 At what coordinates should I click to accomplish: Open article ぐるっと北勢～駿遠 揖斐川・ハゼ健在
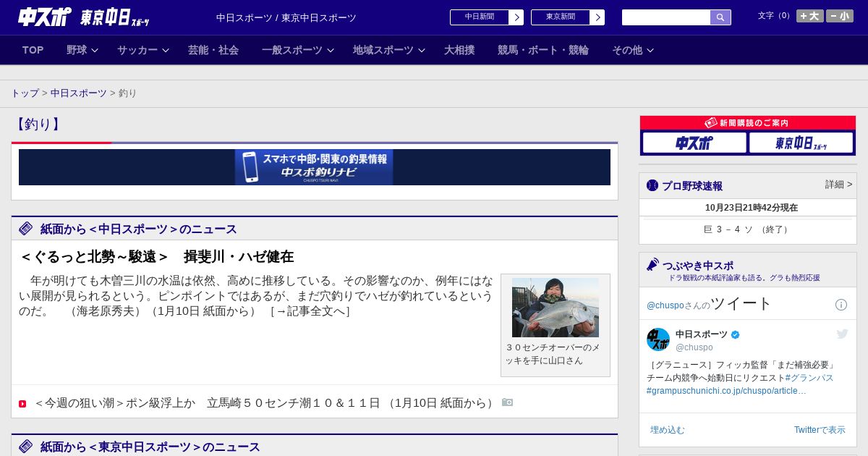click(x=156, y=256)
